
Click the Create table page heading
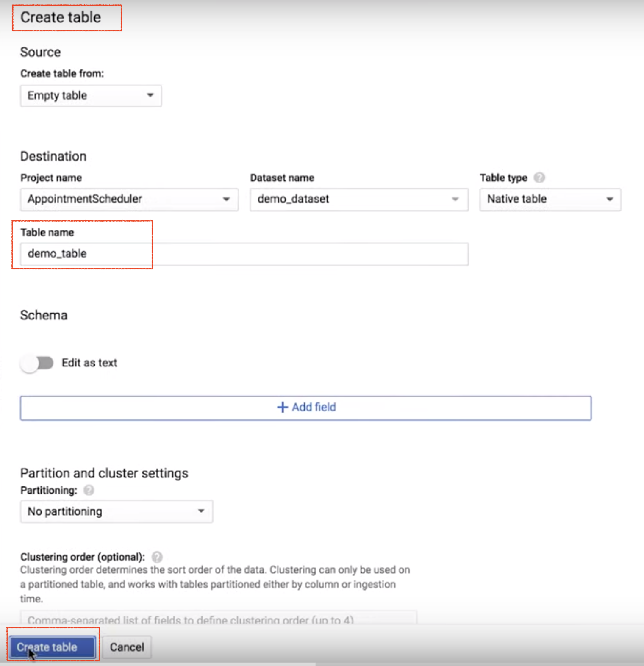(61, 17)
